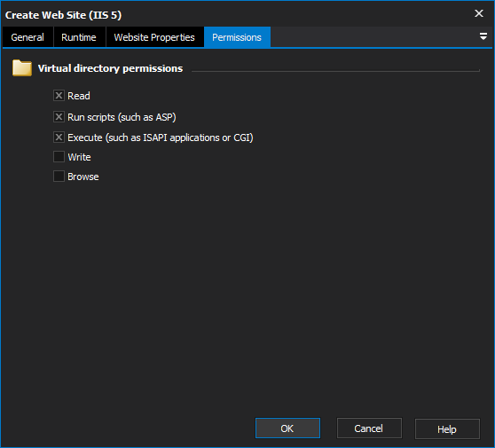Click the Read label text

(x=79, y=96)
